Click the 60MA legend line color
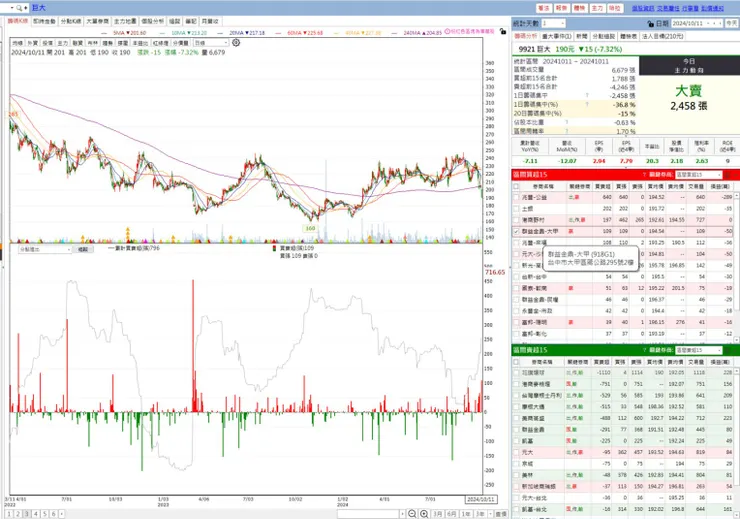 (278, 33)
